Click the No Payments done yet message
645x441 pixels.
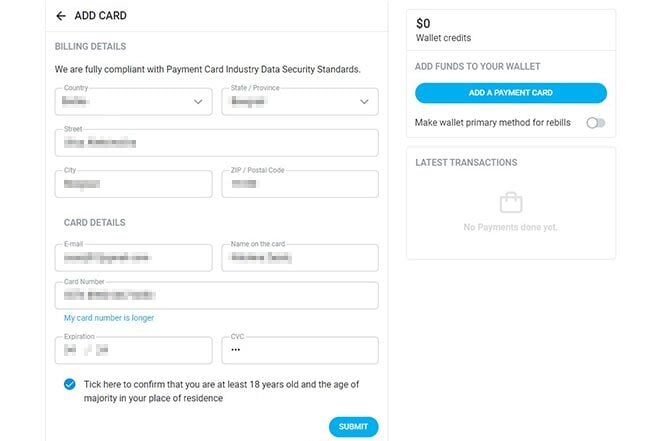[510, 228]
